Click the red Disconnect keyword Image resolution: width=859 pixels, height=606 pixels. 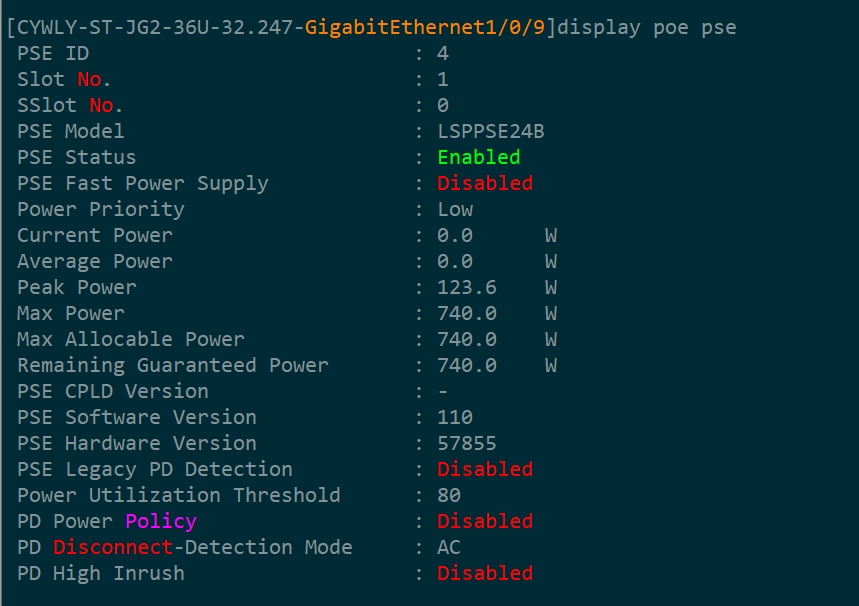pos(101,547)
